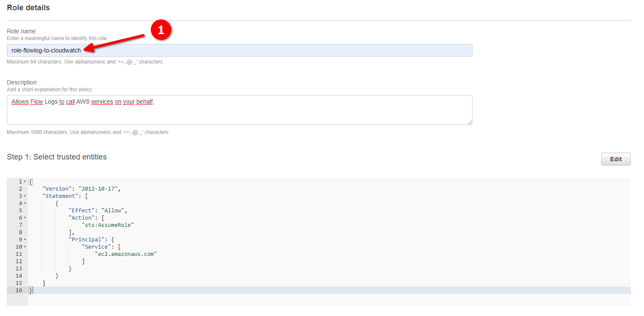Click the "Allow" effect value

point(113,210)
